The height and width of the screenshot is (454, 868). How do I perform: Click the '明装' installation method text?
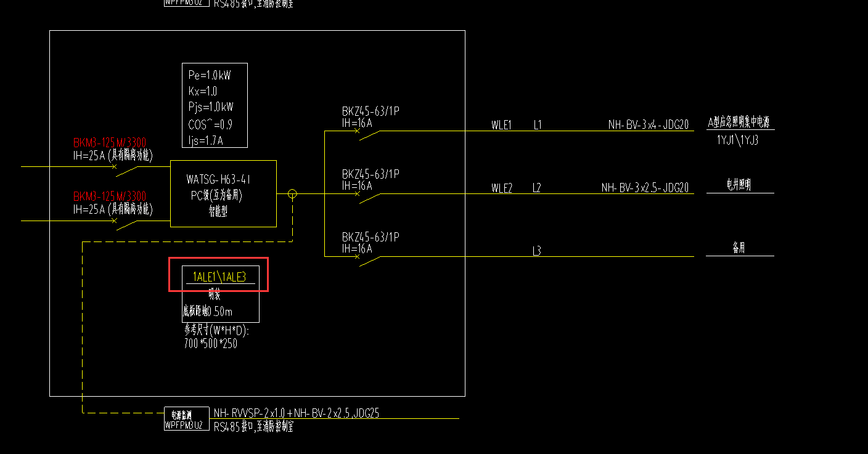[215, 295]
